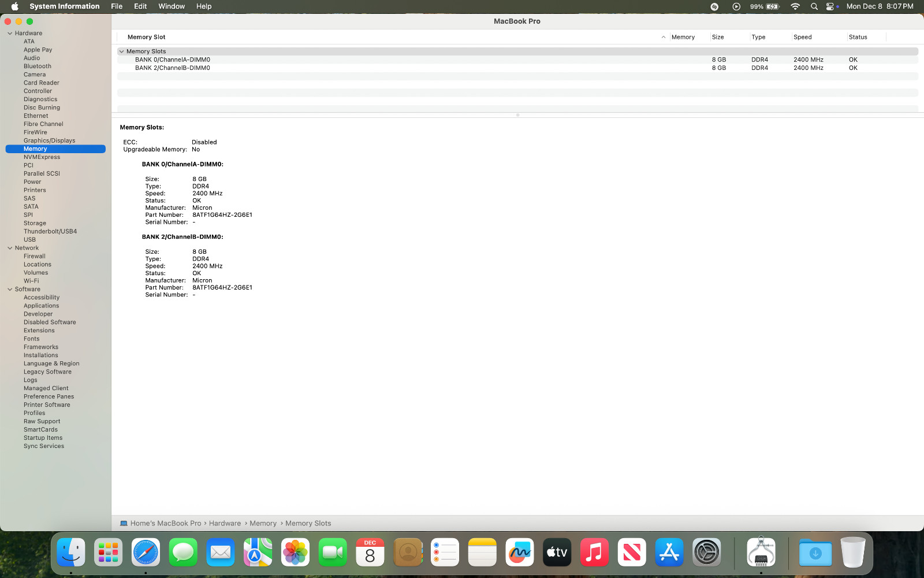Open Spotlight search in menu bar
Image resolution: width=924 pixels, height=578 pixels.
[x=814, y=6]
